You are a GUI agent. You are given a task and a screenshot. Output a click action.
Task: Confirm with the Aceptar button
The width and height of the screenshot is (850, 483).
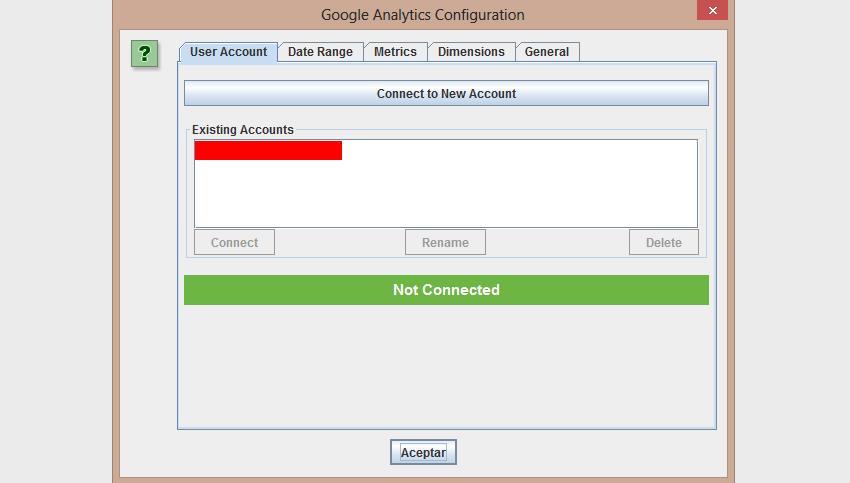click(x=423, y=452)
